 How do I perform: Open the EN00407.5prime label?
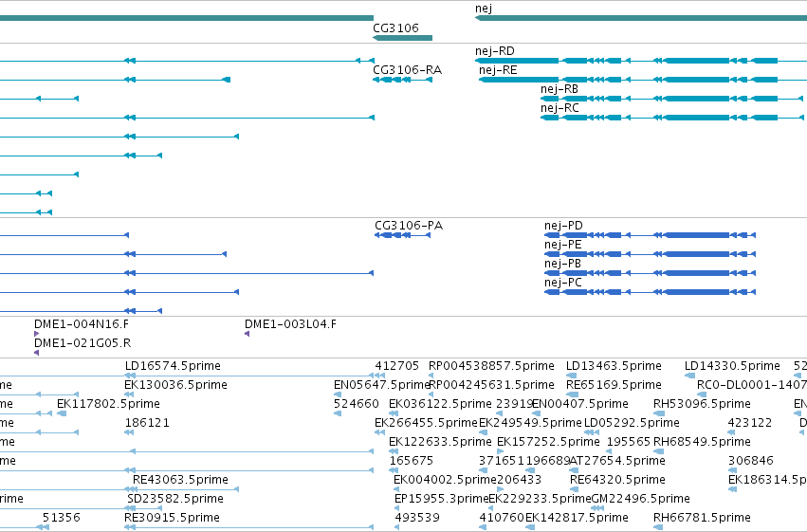point(580,404)
